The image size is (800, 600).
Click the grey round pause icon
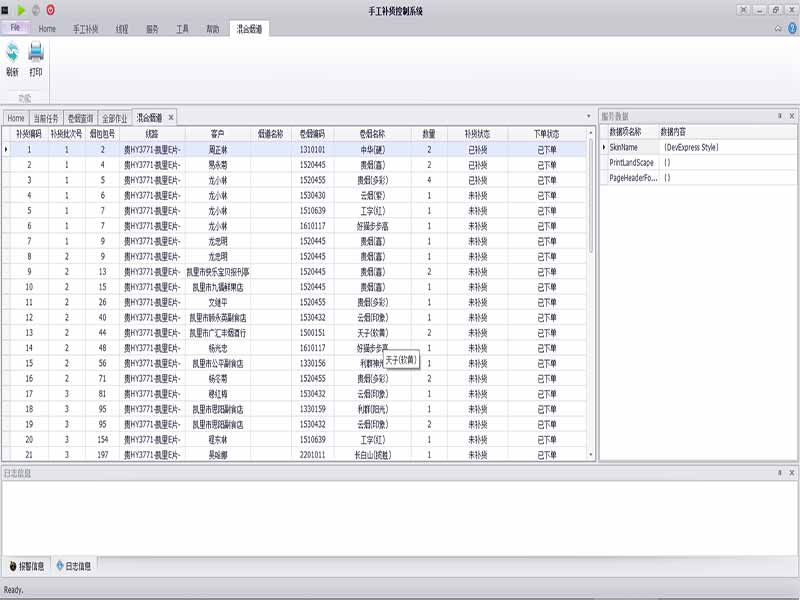tap(37, 9)
